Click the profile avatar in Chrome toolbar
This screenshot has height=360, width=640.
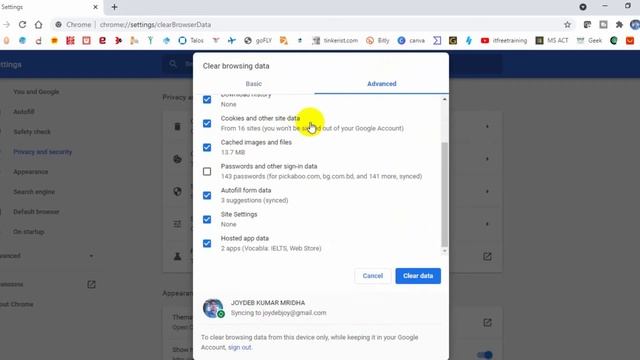[635, 24]
